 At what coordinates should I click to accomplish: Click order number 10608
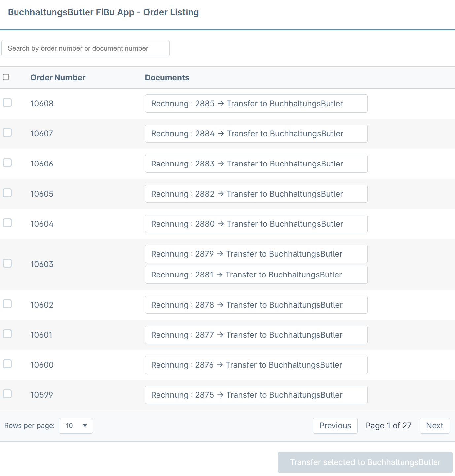pyautogui.click(x=42, y=104)
